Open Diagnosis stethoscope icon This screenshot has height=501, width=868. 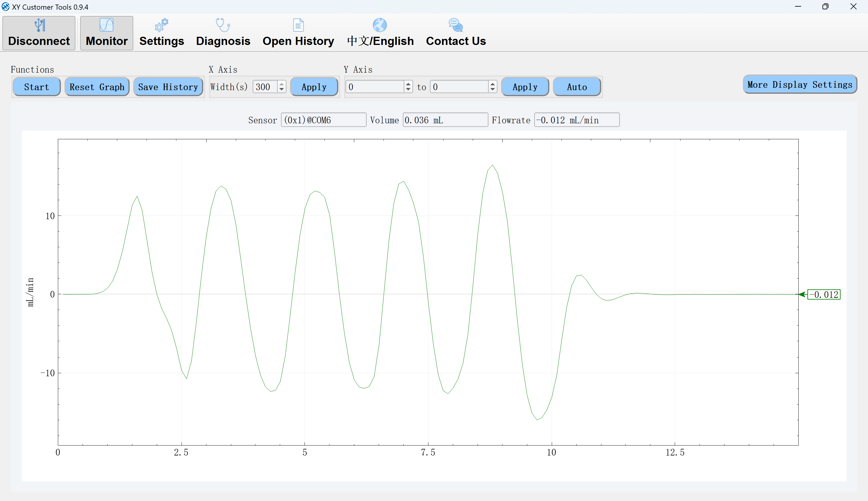click(x=223, y=25)
